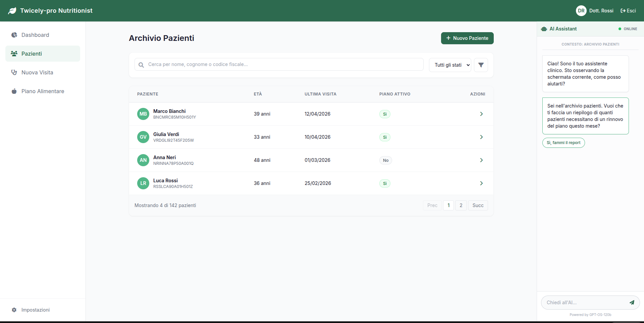Go to page 2 of patients
Screen dimensions: 644x323
click(461, 205)
